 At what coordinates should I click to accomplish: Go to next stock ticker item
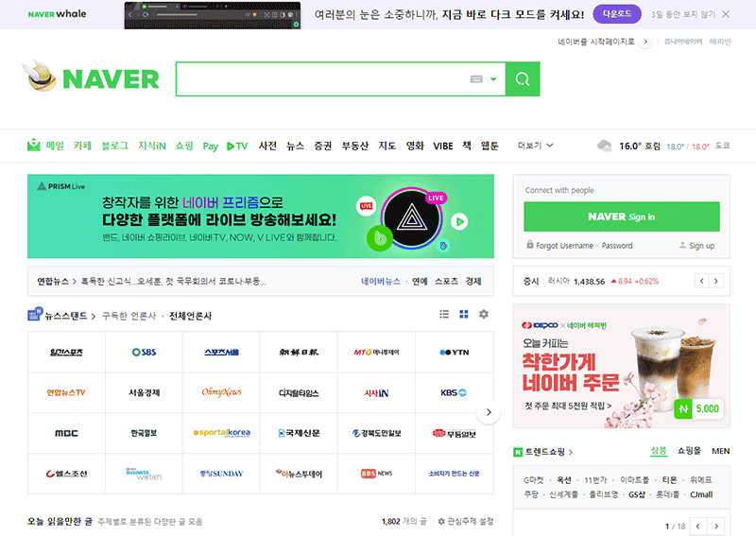[x=716, y=281]
